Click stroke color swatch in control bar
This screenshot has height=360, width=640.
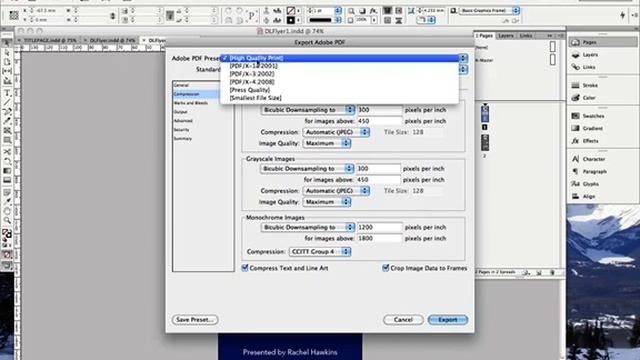tap(291, 20)
